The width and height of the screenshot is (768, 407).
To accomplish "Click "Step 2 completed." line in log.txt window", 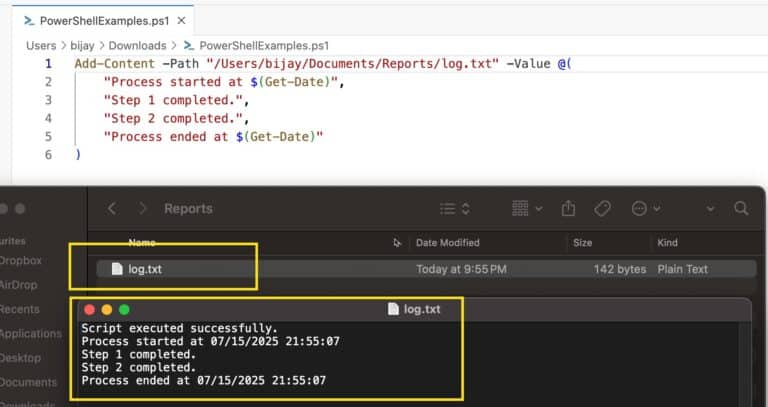I will click(139, 367).
